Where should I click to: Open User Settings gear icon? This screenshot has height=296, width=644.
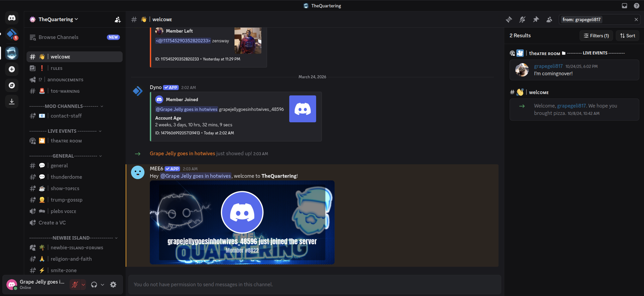pos(113,285)
